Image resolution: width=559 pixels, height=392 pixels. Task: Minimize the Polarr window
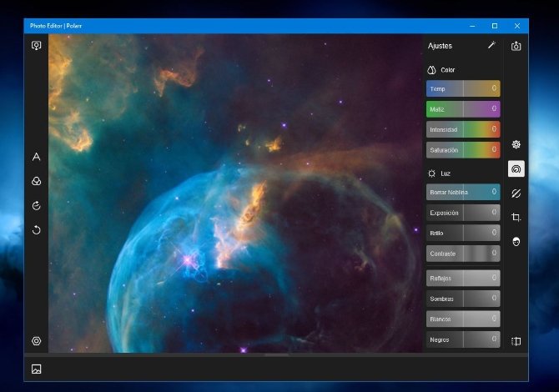472,26
